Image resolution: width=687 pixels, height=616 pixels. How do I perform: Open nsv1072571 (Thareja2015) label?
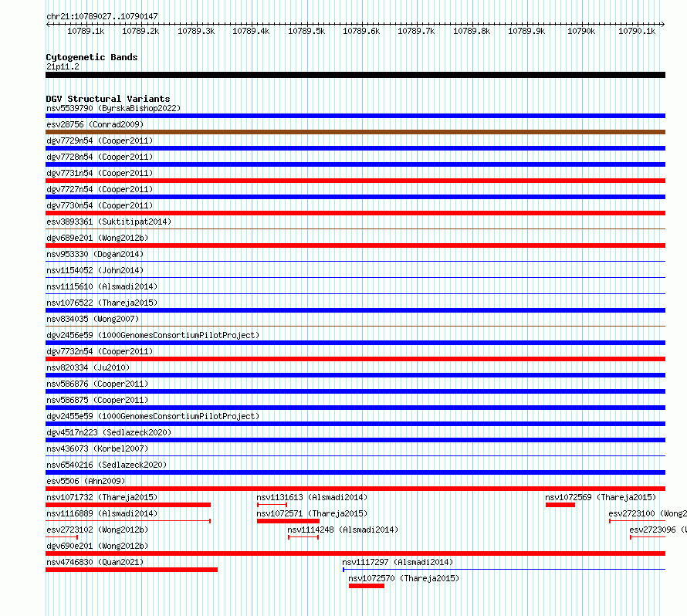[312, 513]
